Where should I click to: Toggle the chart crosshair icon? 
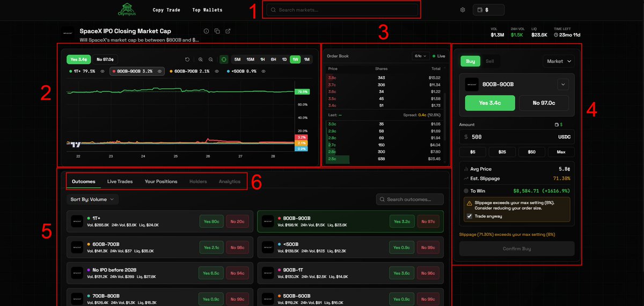point(224,59)
